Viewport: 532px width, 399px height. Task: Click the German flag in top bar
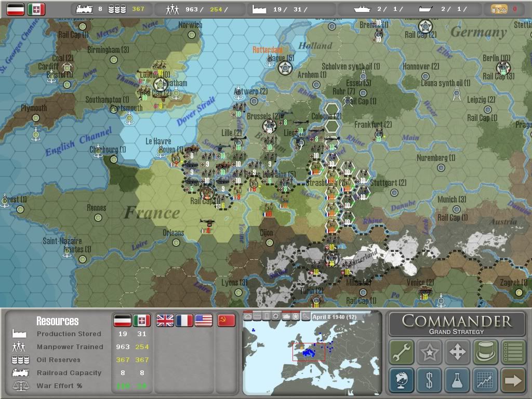click(x=16, y=9)
